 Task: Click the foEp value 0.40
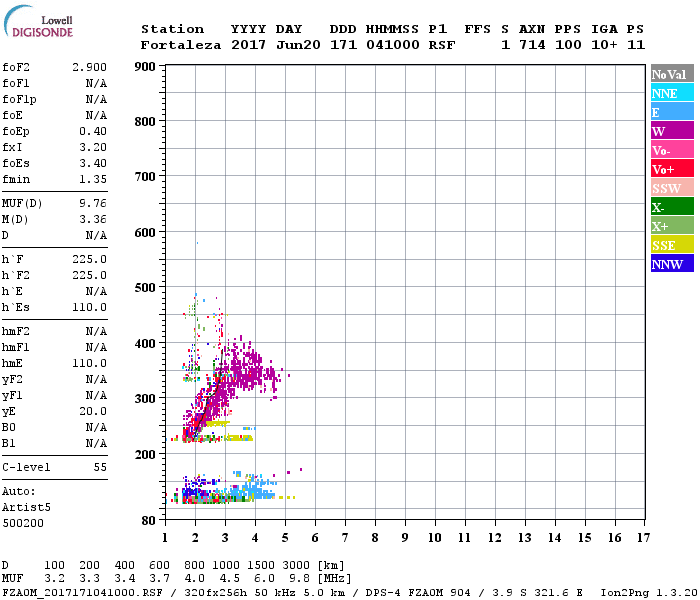[93, 131]
